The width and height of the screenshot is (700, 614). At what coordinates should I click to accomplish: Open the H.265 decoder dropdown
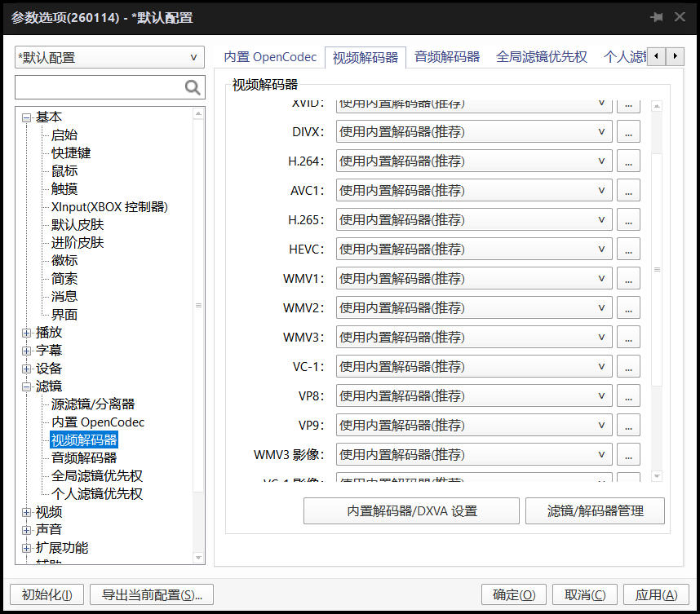tap(474, 220)
